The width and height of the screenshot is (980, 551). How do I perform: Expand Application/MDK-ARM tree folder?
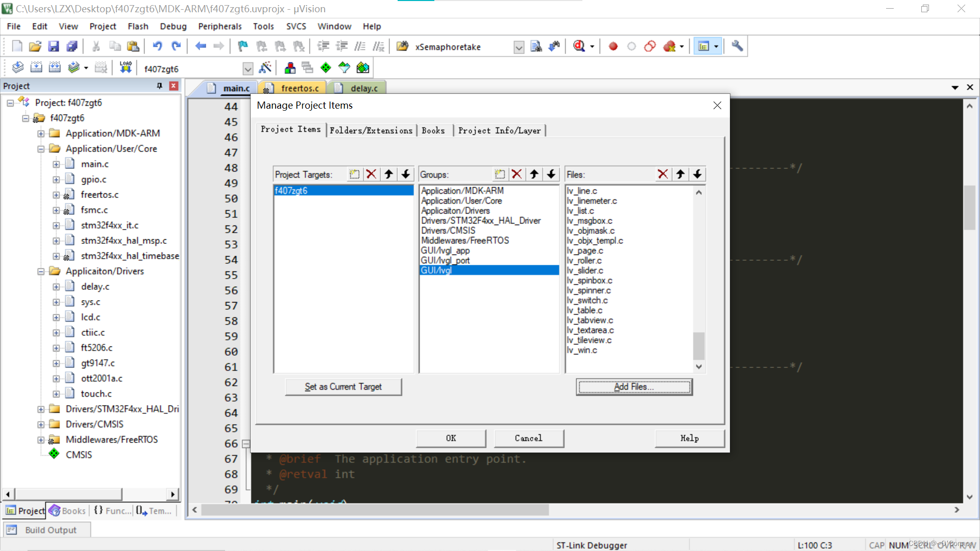[41, 134]
